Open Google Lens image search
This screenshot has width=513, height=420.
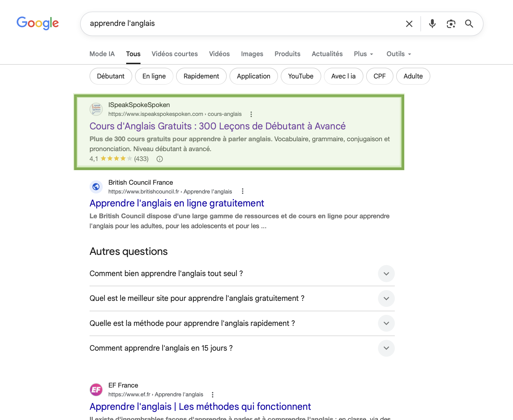coord(451,24)
